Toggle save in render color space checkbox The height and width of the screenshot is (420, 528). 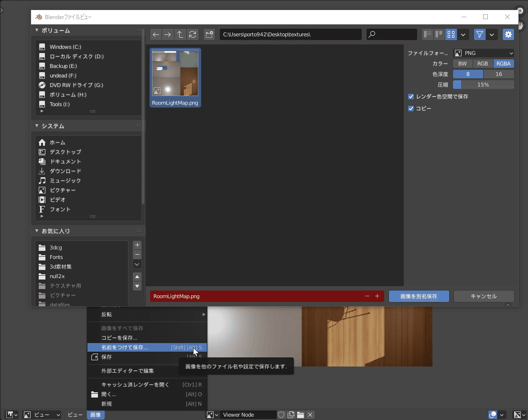(411, 97)
